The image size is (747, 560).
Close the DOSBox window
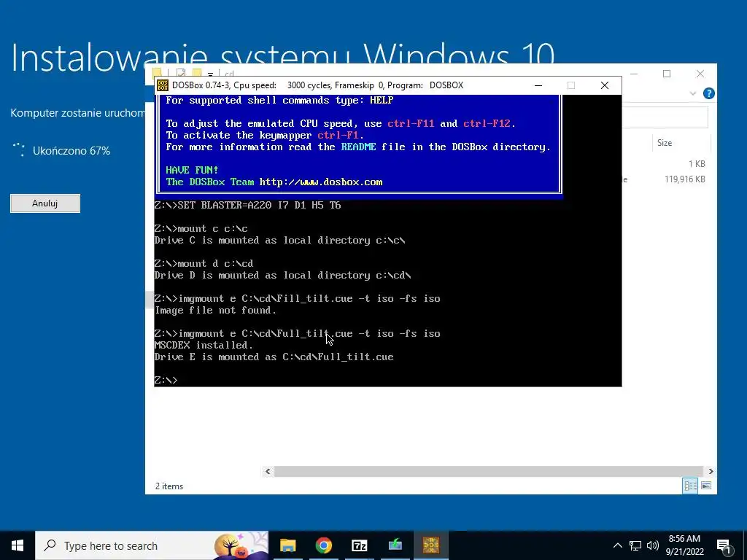pos(605,85)
